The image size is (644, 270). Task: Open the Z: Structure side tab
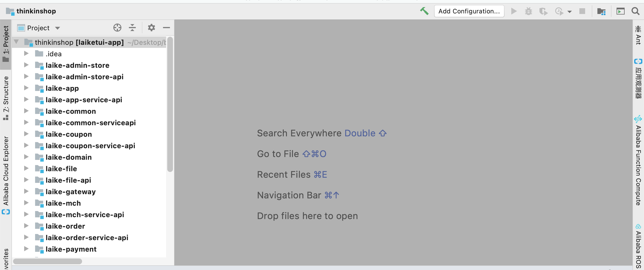[x=6, y=98]
